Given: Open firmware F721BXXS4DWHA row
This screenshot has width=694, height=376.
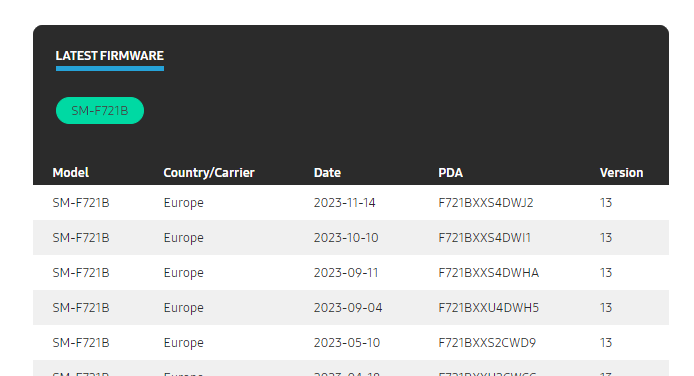Looking at the screenshot, I should point(351,272).
